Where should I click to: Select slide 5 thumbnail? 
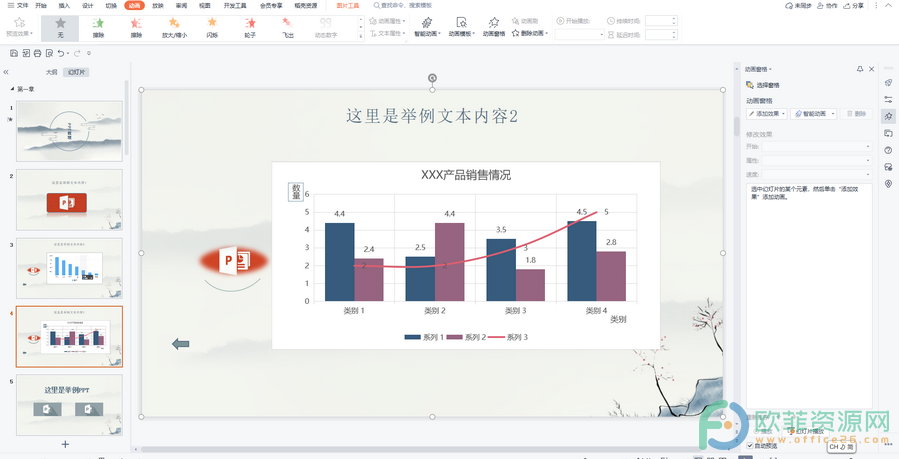click(x=69, y=405)
